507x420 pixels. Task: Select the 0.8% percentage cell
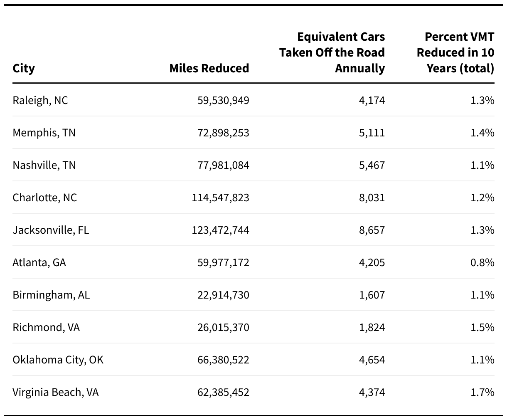point(482,262)
